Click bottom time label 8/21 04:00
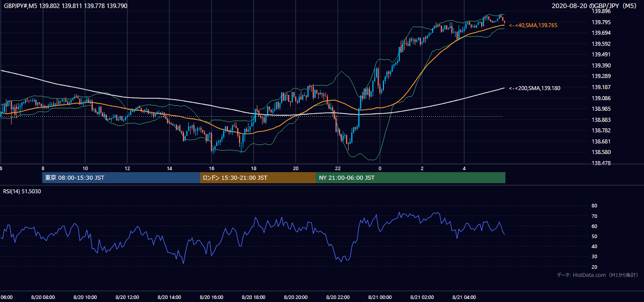The height and width of the screenshot is (302, 644). tap(464, 297)
